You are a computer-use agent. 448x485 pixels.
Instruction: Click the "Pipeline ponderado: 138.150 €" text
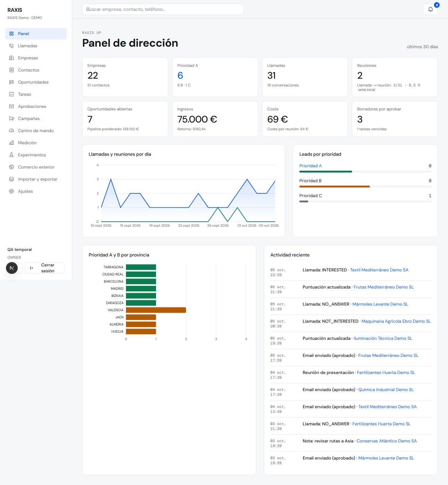click(x=113, y=129)
